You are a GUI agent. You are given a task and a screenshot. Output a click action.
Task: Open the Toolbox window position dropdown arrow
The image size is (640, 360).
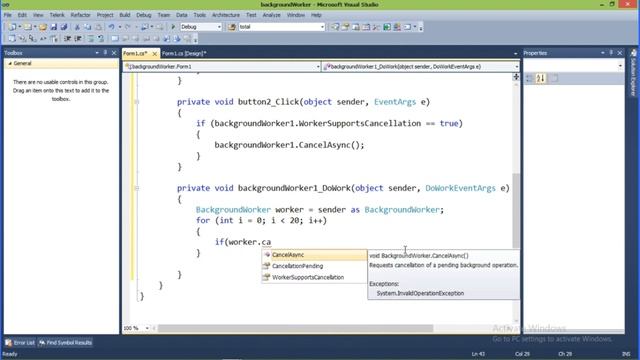(x=97, y=53)
